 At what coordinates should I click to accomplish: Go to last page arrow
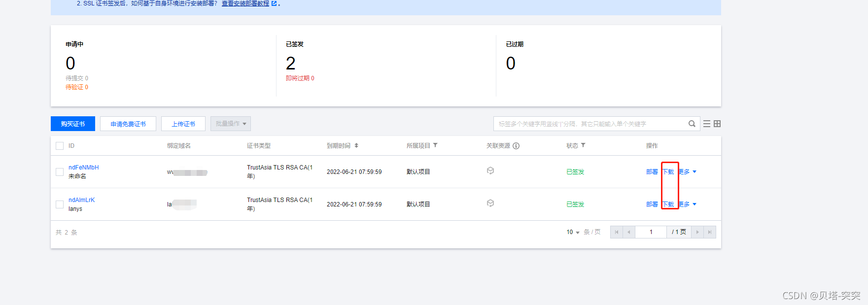(710, 232)
